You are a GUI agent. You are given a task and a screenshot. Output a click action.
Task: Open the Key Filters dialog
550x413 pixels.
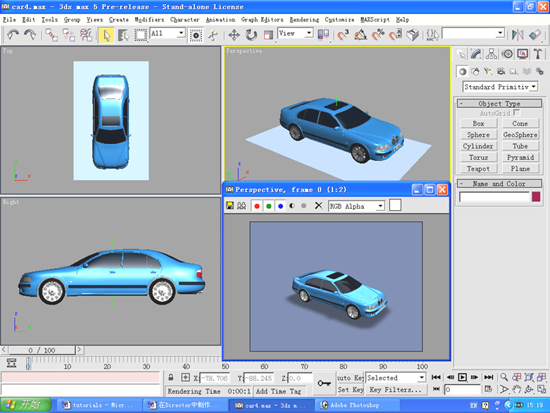pyautogui.click(x=395, y=390)
